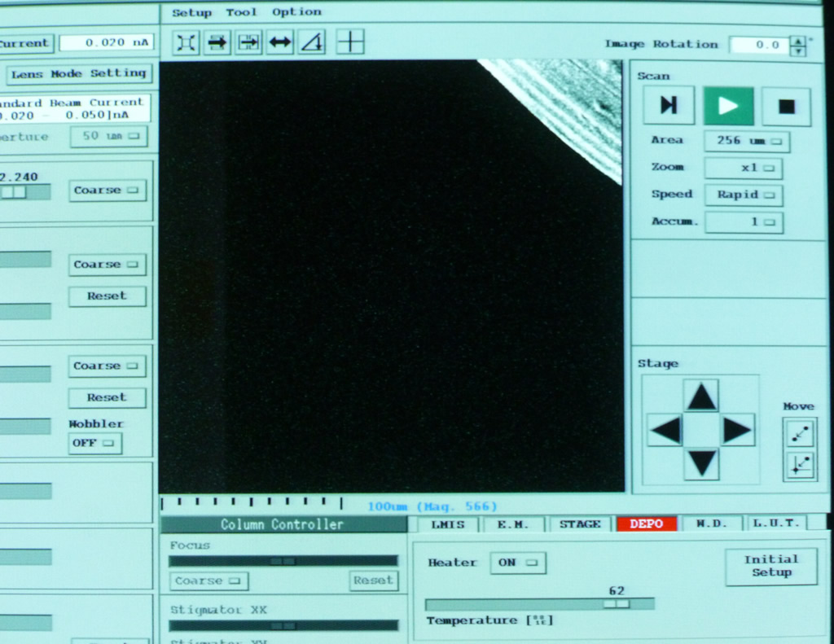Image resolution: width=834 pixels, height=644 pixels.
Task: Click the single-step scan icon
Action: [669, 106]
